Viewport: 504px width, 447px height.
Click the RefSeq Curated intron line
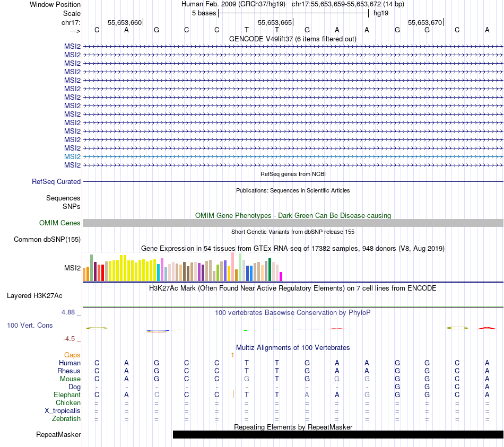(x=293, y=181)
